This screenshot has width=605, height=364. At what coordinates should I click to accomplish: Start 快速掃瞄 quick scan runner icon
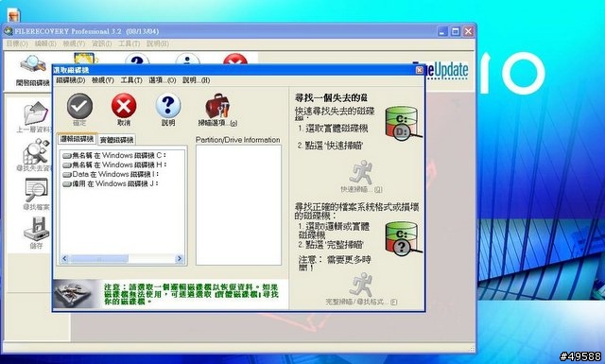pyautogui.click(x=360, y=172)
